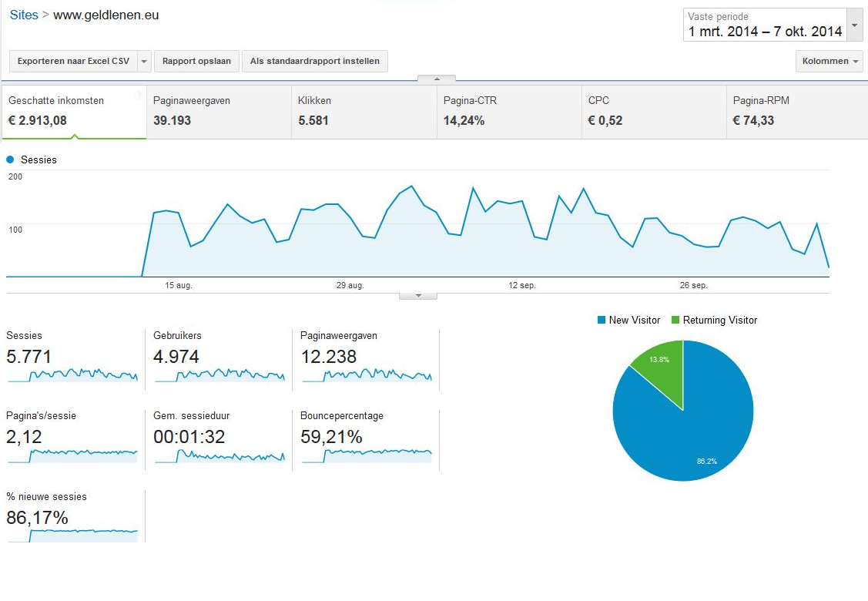The width and height of the screenshot is (868, 601).
Task: Click the 5.581 clicks value
Action: (313, 120)
